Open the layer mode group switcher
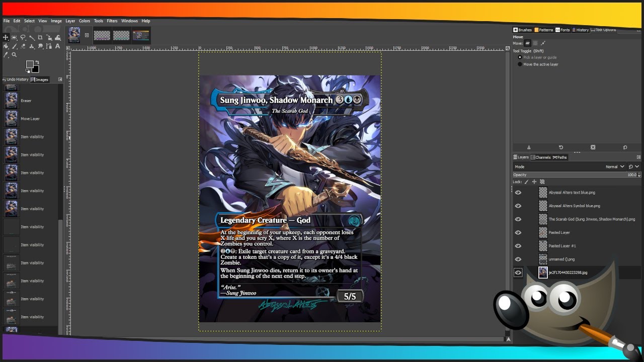644x362 pixels. pos(633,166)
